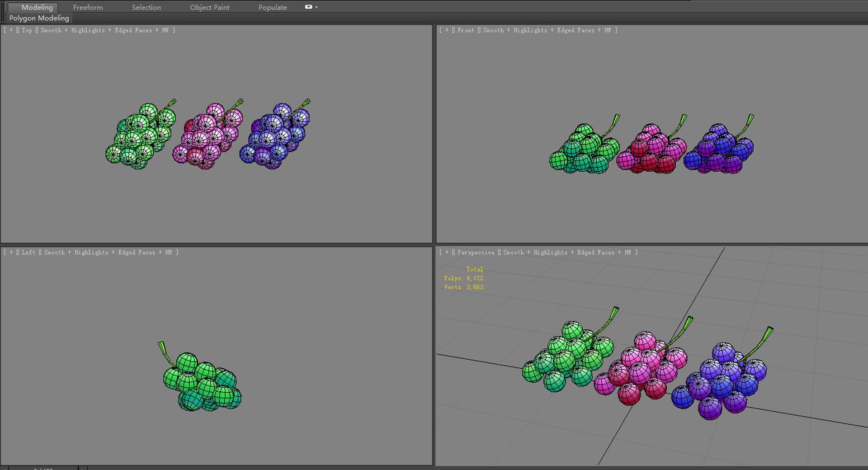
Task: Open Left viewport Smooth + Highlights shading menu
Action: pos(108,253)
